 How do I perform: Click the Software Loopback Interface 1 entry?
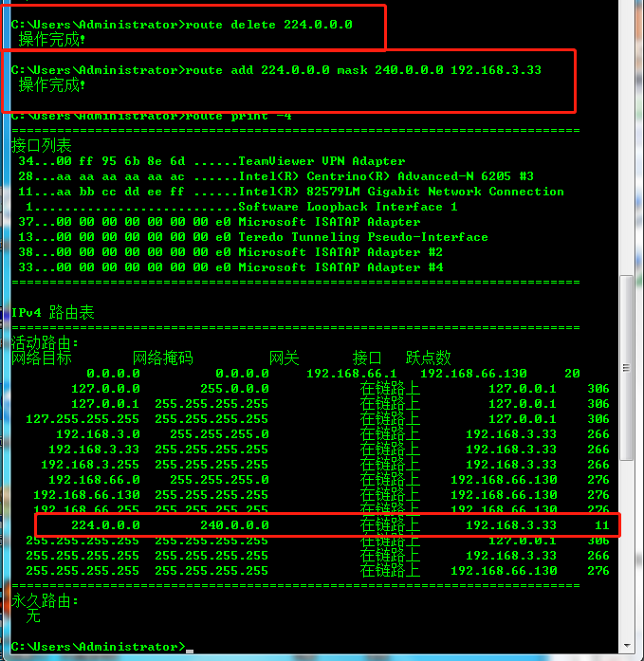coord(347,207)
